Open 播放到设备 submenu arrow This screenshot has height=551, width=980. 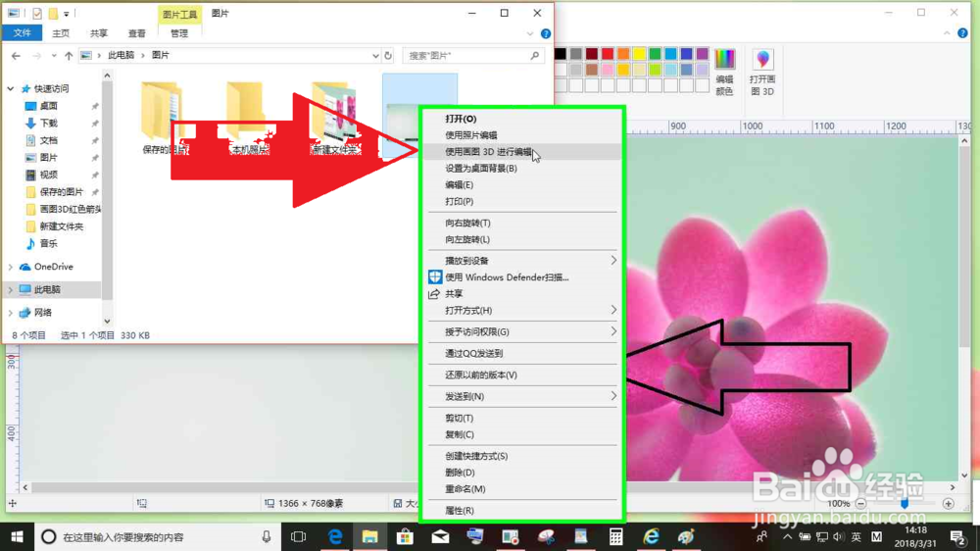click(x=613, y=260)
